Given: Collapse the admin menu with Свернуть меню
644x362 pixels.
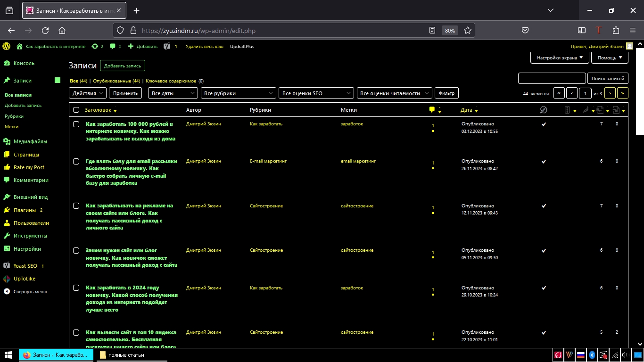Looking at the screenshot, I should click(x=30, y=292).
